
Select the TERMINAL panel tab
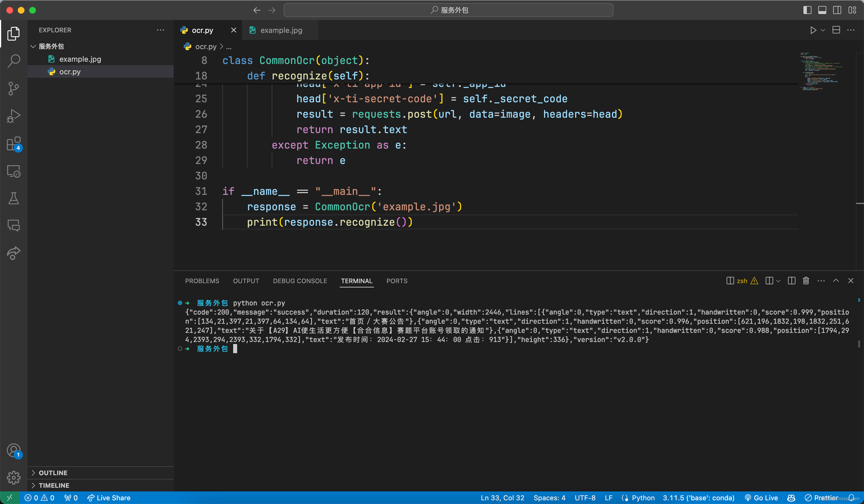(x=357, y=281)
